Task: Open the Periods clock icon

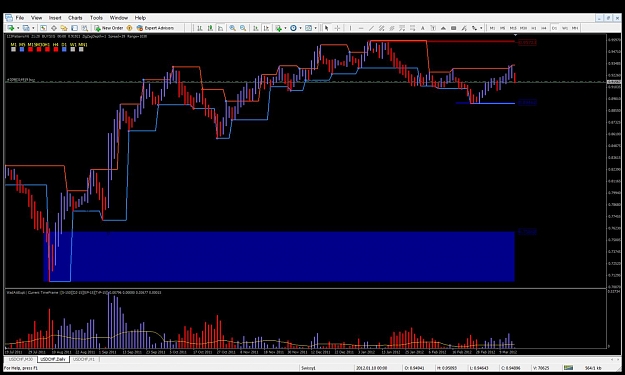Action: point(293,28)
